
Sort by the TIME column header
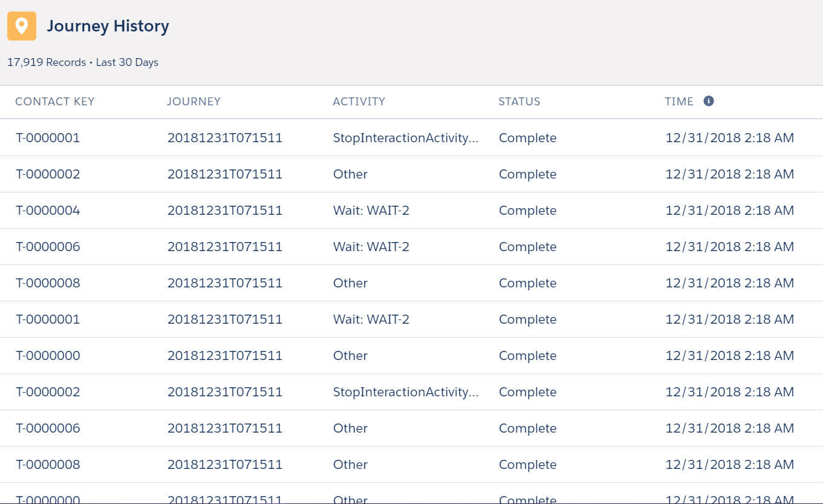point(679,102)
